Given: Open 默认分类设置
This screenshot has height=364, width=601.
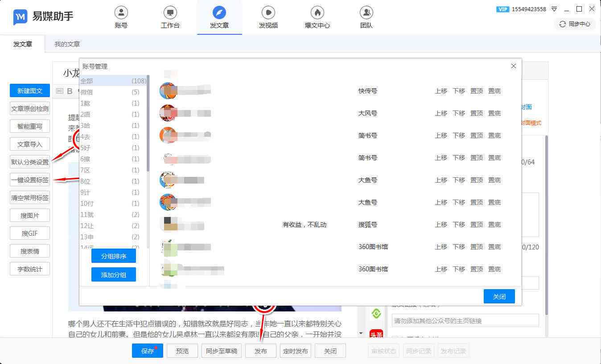Looking at the screenshot, I should [x=30, y=162].
